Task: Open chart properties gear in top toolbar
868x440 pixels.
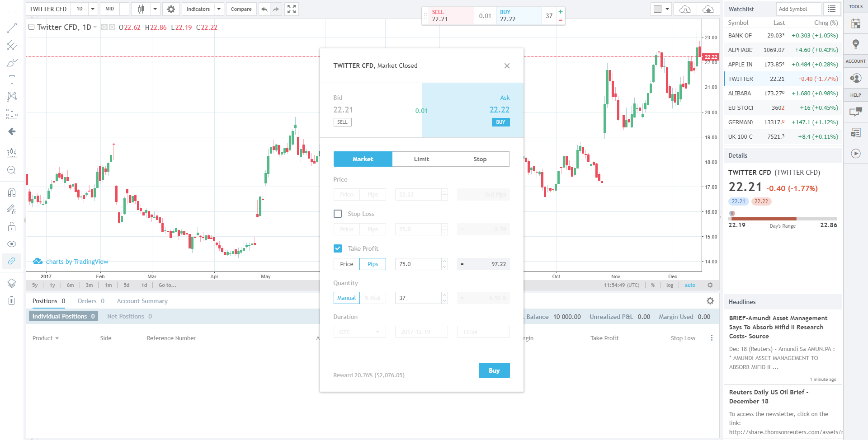Action: [x=171, y=9]
